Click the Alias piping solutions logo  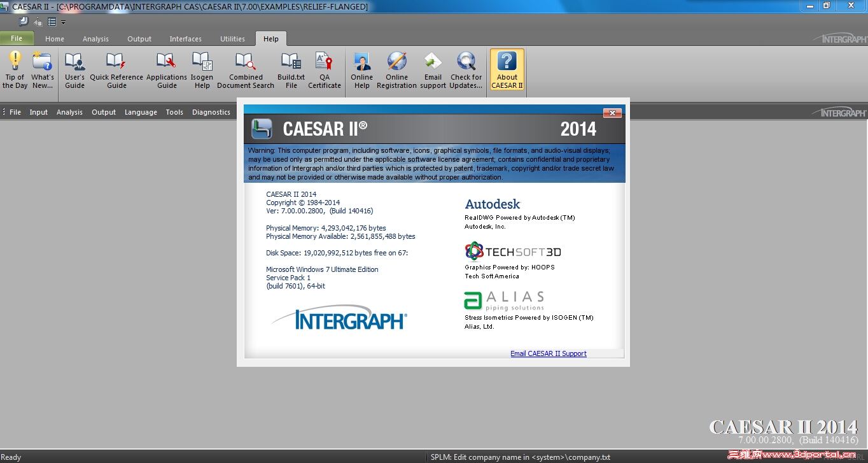(x=504, y=300)
